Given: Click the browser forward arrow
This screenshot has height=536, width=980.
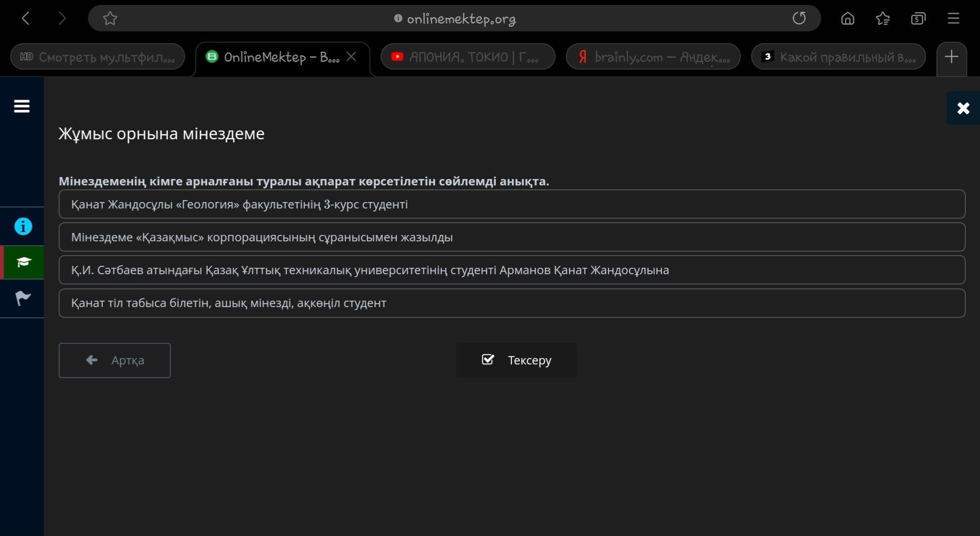Looking at the screenshot, I should [x=62, y=19].
